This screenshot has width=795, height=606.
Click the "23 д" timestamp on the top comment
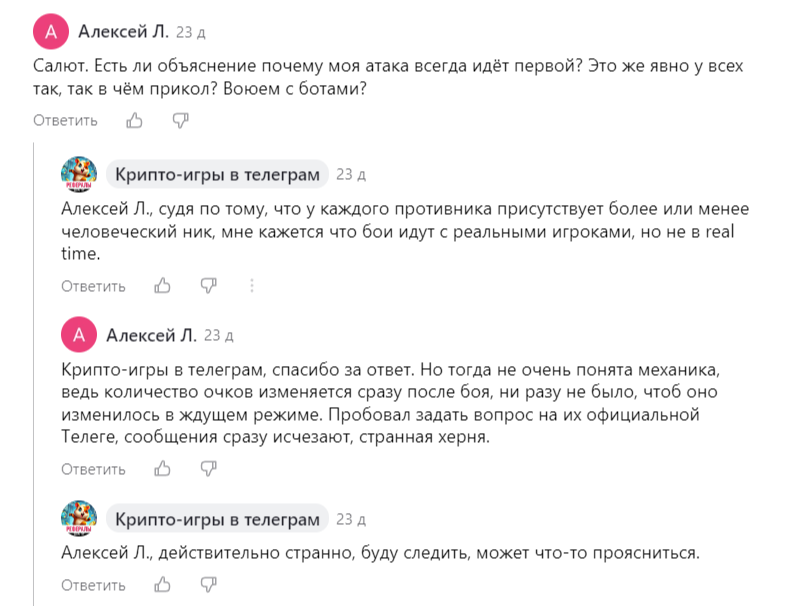click(x=190, y=34)
